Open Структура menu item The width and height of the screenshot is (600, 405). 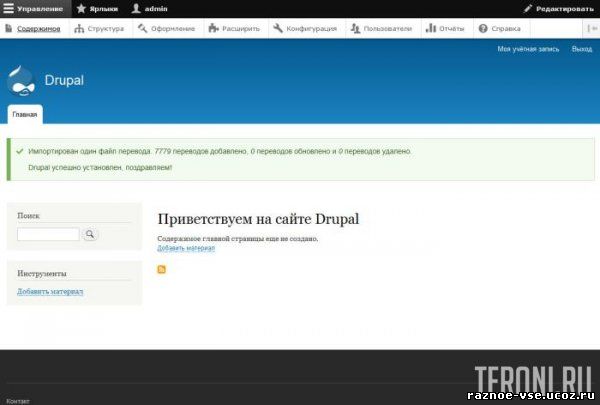pyautogui.click(x=99, y=28)
